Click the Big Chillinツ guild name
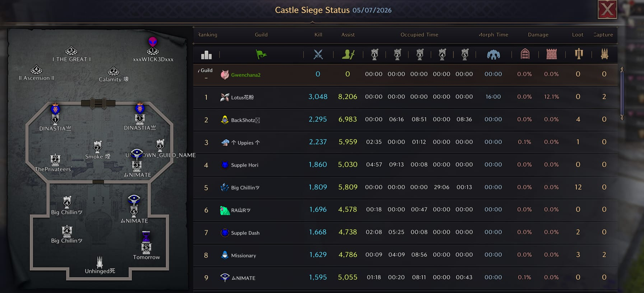Screen dimensions: 644x293 point(246,188)
